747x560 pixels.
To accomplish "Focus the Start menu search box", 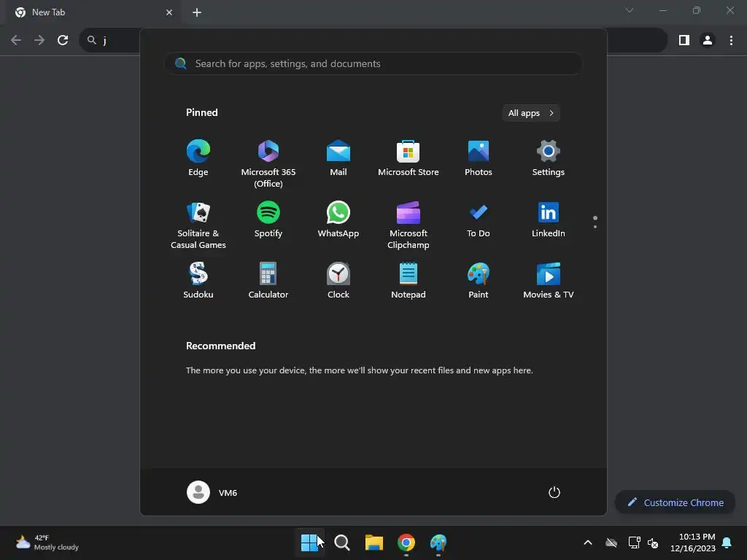I will tap(373, 64).
